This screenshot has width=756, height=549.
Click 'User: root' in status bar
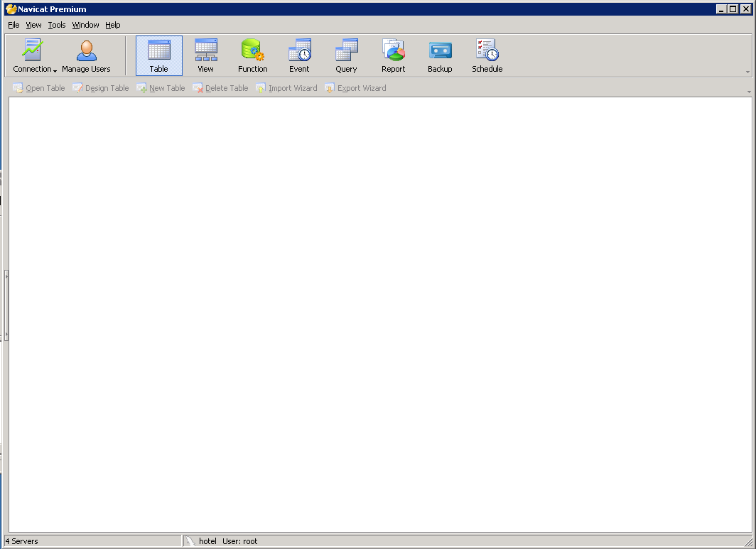coord(239,541)
